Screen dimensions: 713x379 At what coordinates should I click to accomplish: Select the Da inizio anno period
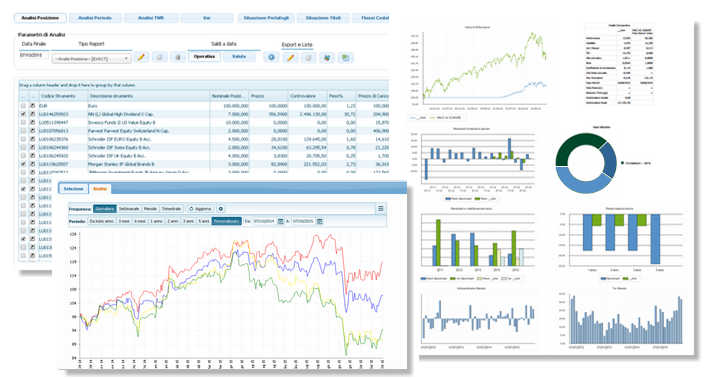(102, 221)
